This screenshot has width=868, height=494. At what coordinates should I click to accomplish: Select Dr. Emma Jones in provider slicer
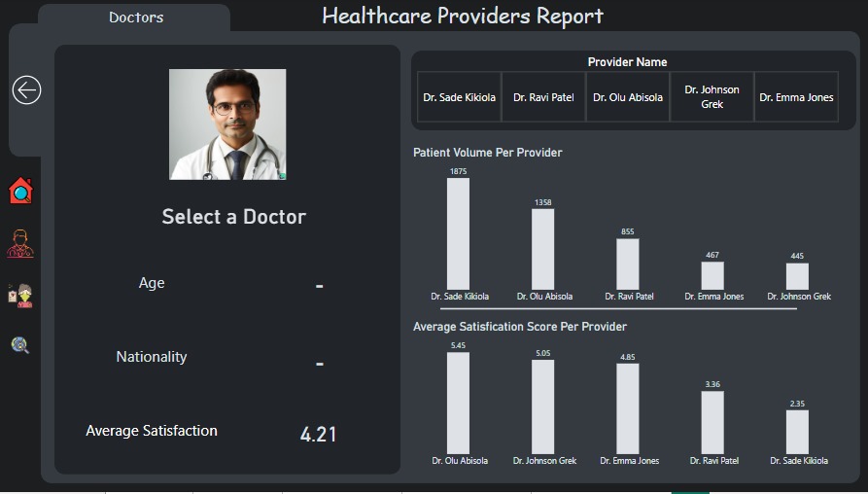coord(796,97)
